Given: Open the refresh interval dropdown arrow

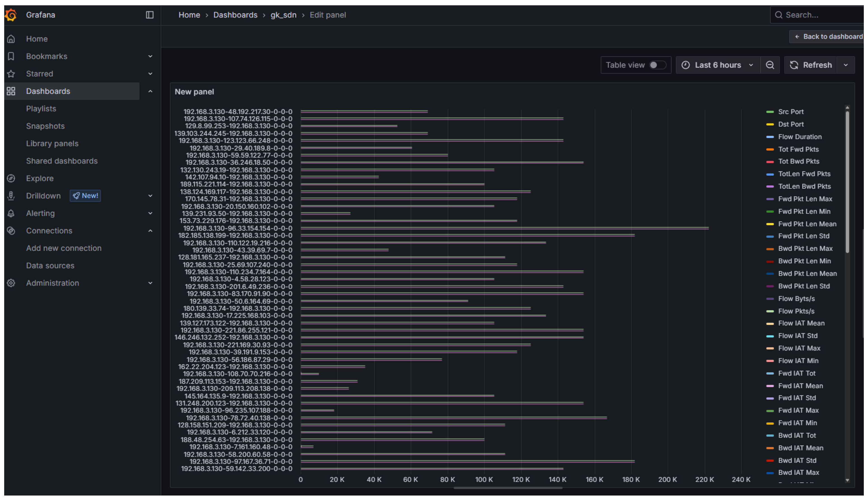Looking at the screenshot, I should (x=846, y=65).
